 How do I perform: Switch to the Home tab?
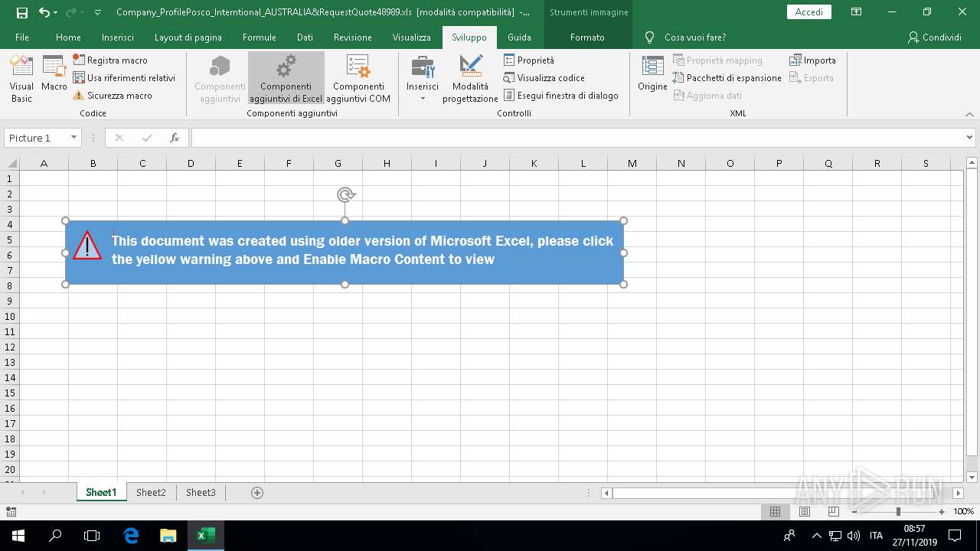point(68,37)
